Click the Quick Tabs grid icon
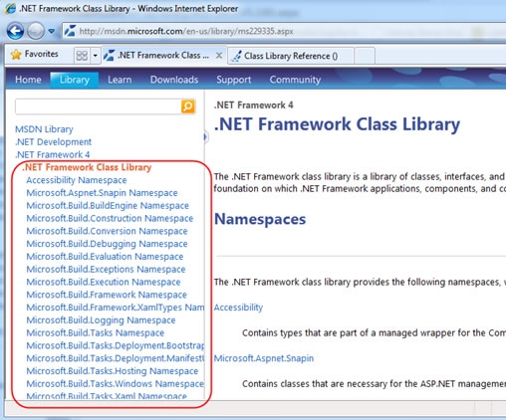Screen dimensions: 506x420 (82, 55)
